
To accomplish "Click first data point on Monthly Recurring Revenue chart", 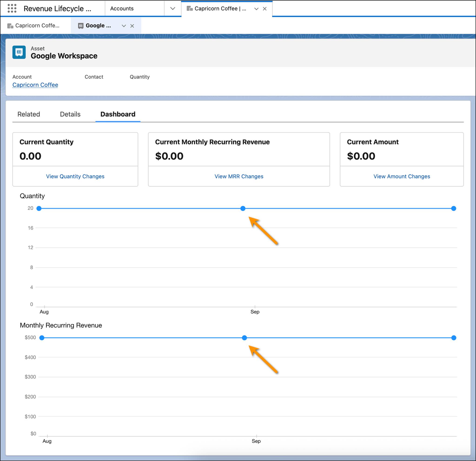I will (x=42, y=338).
